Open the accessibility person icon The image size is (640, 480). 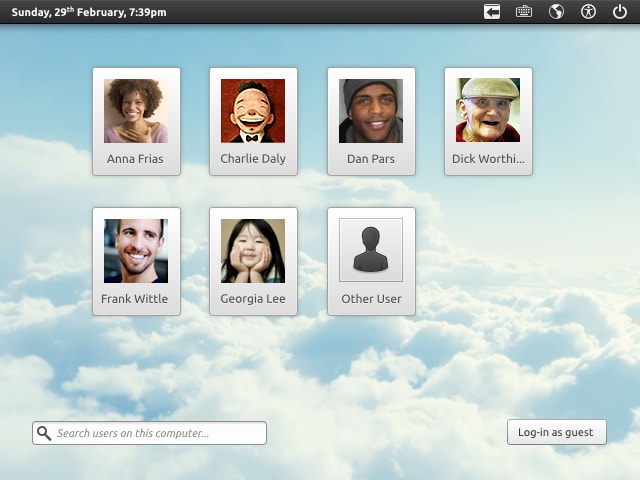click(x=588, y=12)
